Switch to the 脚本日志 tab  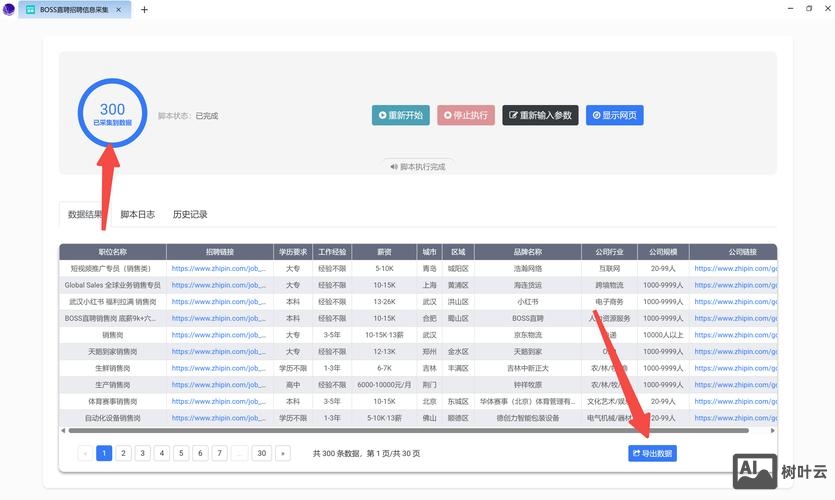pyautogui.click(x=137, y=214)
